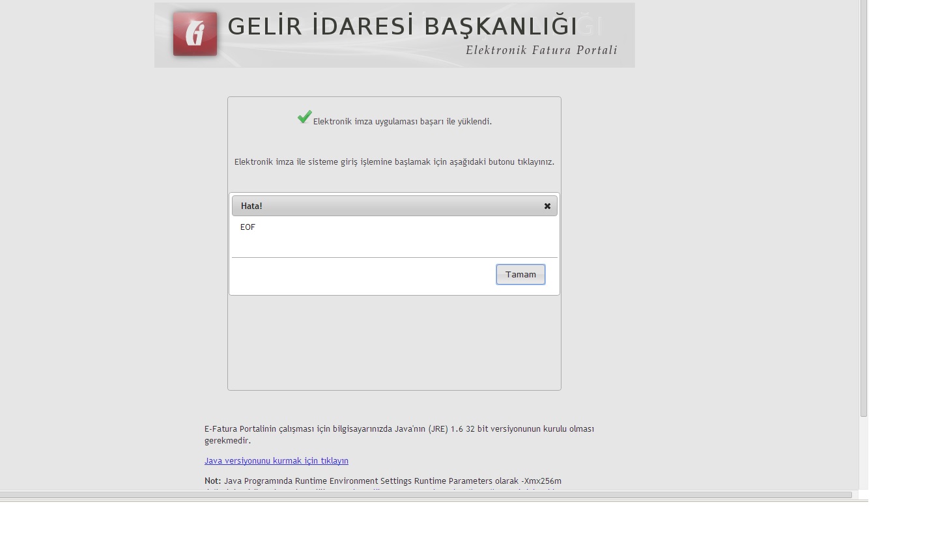Click the Elektronik Fatura Portali subtitle
The width and height of the screenshot is (938, 560).
pos(541,50)
